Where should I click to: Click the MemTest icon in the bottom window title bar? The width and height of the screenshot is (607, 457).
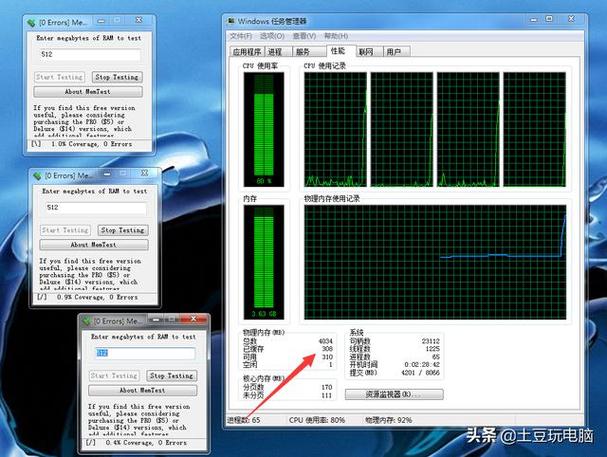click(x=86, y=321)
